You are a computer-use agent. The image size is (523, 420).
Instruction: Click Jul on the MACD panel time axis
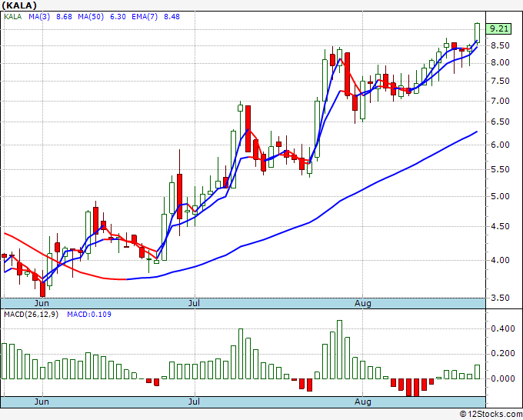click(194, 402)
